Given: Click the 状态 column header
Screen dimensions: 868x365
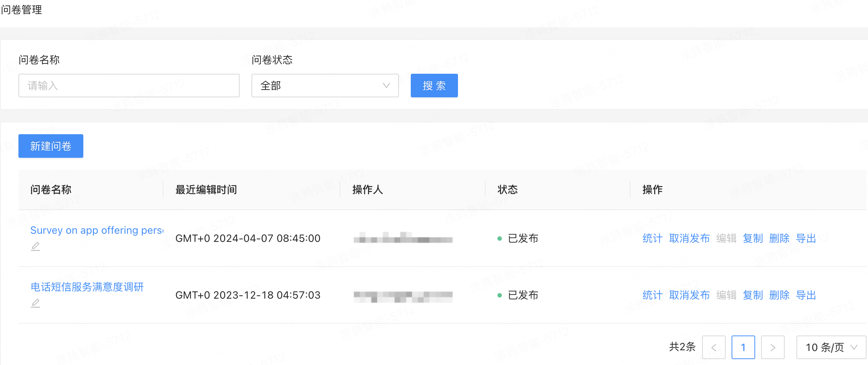Looking at the screenshot, I should (508, 190).
